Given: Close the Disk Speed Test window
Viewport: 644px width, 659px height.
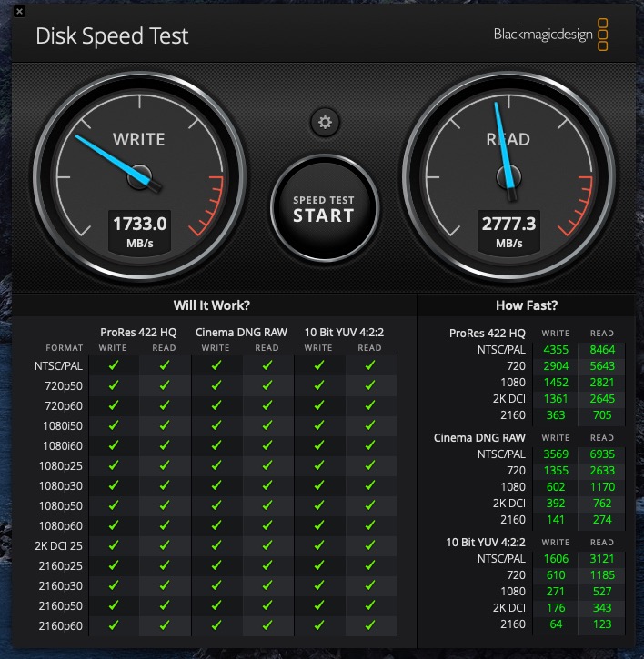Looking at the screenshot, I should click(19, 11).
